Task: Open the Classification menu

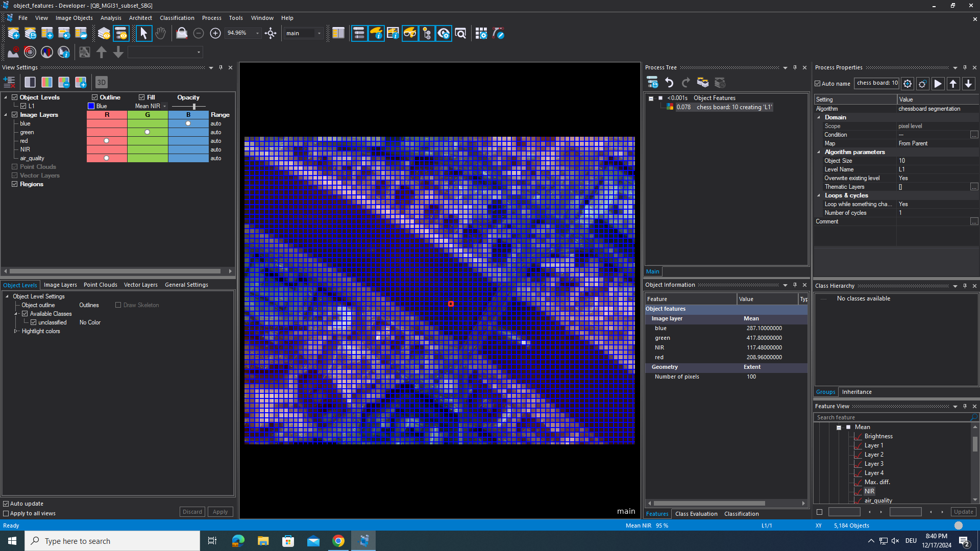Action: click(x=177, y=18)
